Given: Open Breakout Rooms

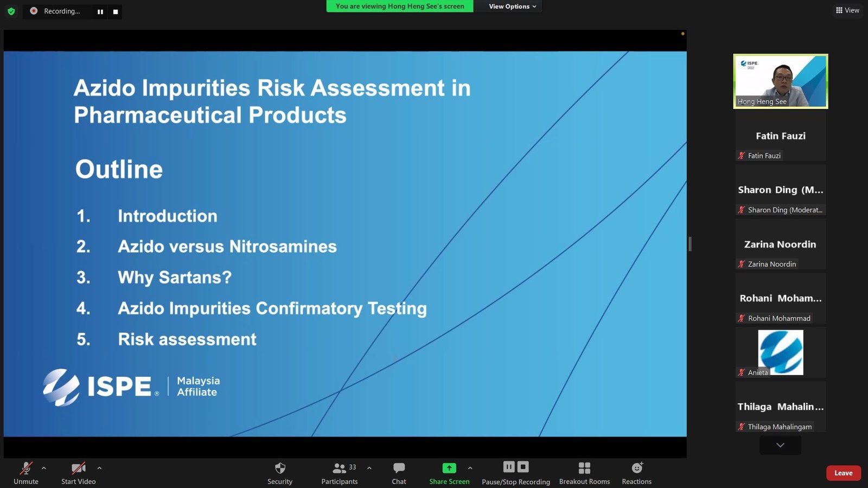Looking at the screenshot, I should coord(584,468).
